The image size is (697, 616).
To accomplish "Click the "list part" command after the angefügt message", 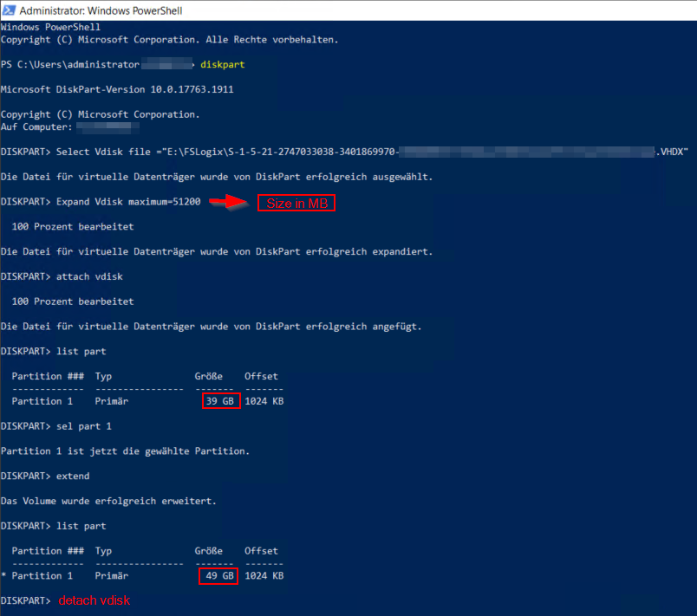I will coord(81,351).
